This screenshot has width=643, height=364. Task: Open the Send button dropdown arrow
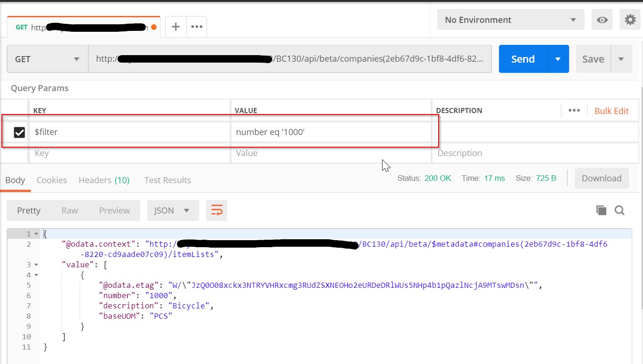click(557, 59)
